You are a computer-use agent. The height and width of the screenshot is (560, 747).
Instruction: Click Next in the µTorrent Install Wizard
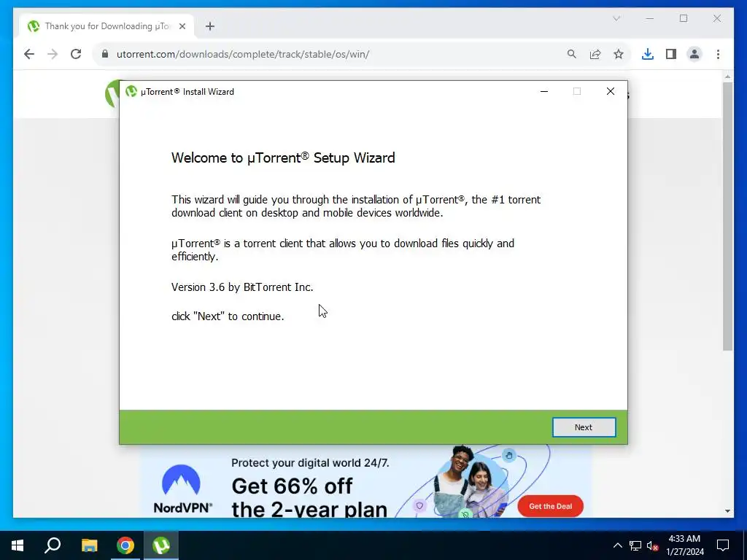(x=584, y=427)
